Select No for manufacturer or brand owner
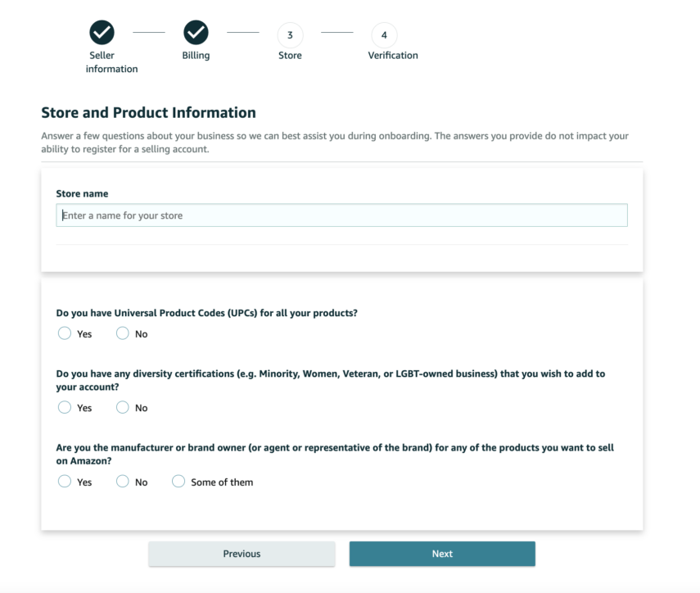This screenshot has height=593, width=700. point(122,482)
